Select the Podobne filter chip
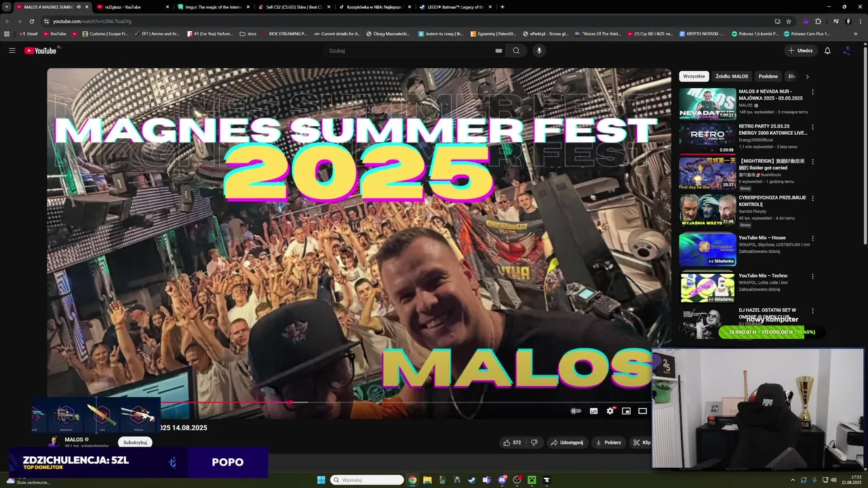The image size is (868, 488). pyautogui.click(x=768, y=77)
